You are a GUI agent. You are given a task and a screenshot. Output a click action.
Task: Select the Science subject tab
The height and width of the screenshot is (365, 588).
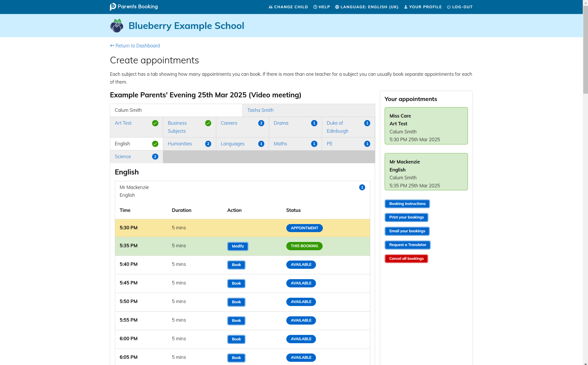point(123,157)
